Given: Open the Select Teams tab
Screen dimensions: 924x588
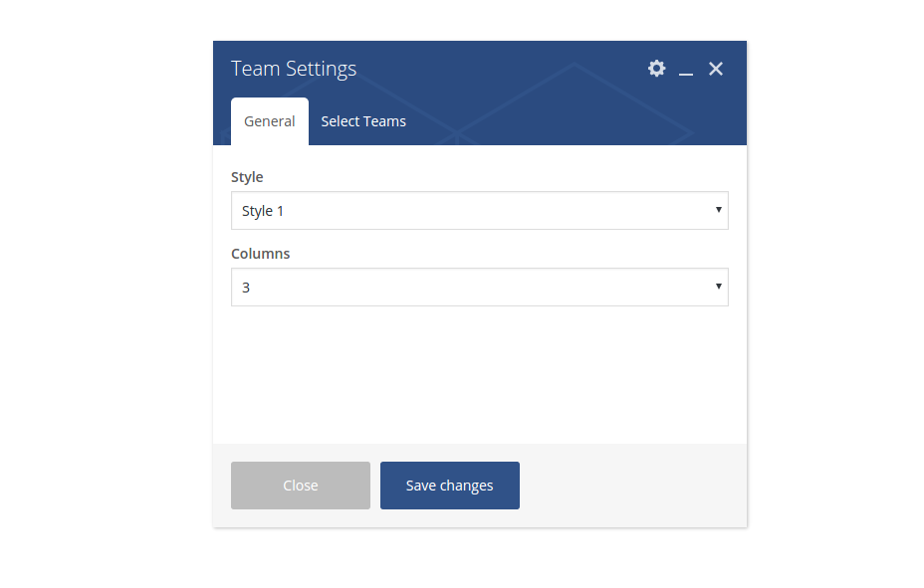Looking at the screenshot, I should (x=363, y=121).
